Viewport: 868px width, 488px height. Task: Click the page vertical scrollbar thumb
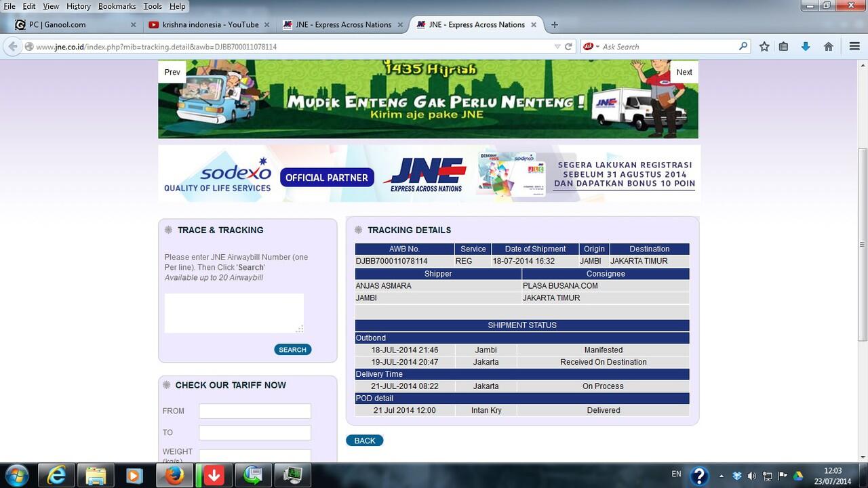click(x=863, y=244)
